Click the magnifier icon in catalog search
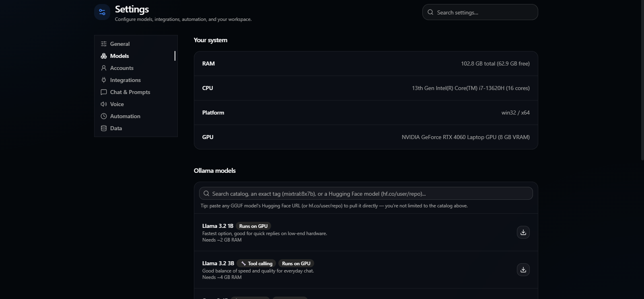644x299 pixels. (206, 193)
